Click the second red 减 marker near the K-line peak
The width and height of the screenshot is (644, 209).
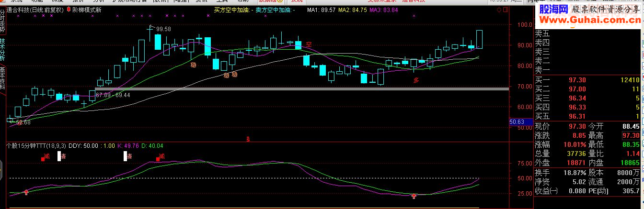pyautogui.click(x=161, y=156)
